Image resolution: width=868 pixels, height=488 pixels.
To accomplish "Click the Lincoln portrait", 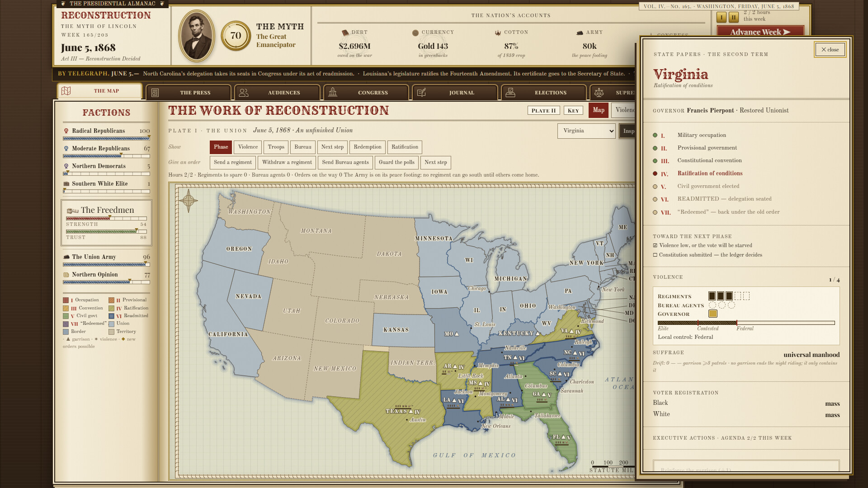I will point(196,36).
